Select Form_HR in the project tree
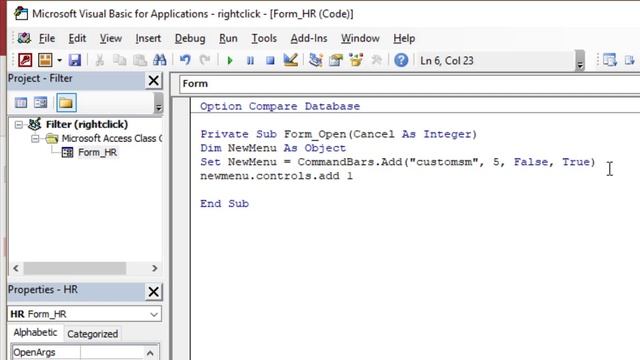Viewport: 640px width, 360px height. [x=97, y=153]
